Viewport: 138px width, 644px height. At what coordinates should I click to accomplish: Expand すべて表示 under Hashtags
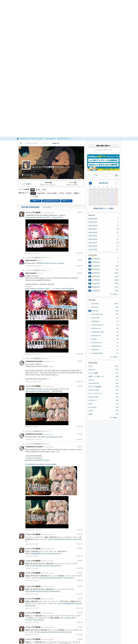click(114, 418)
